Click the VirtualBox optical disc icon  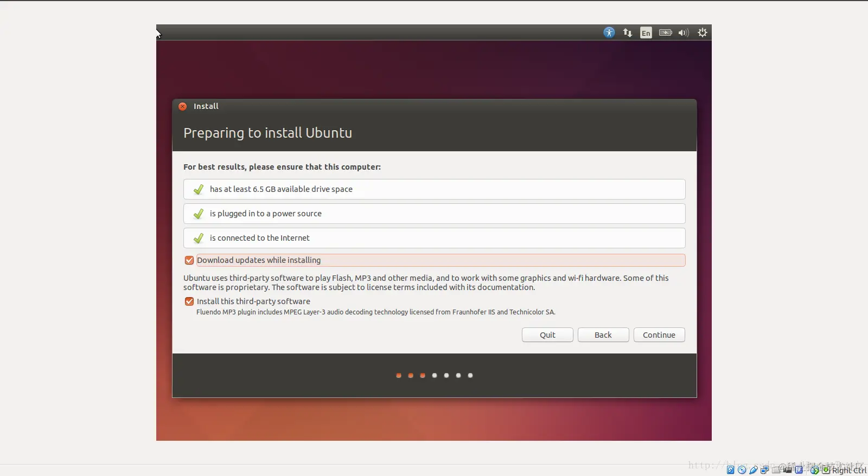[x=742, y=470]
